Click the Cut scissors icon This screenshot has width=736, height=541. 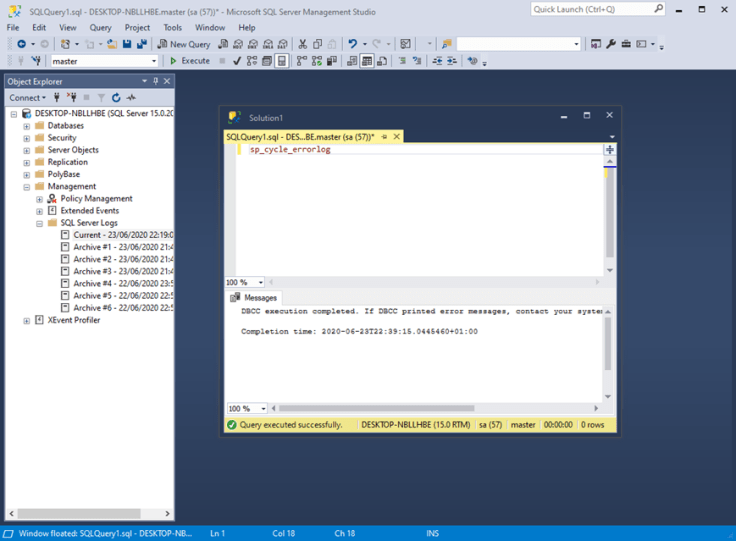303,44
